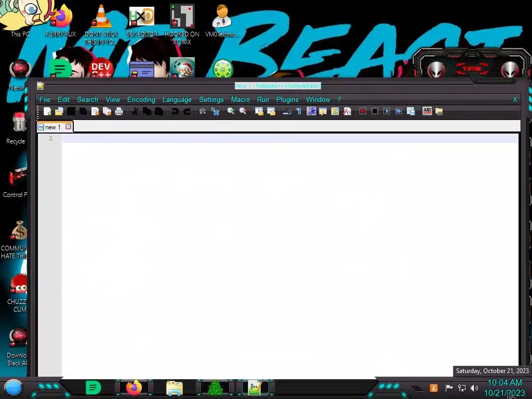Screen dimensions: 532x399
Task: Open the ? help menu
Action: coord(339,99)
